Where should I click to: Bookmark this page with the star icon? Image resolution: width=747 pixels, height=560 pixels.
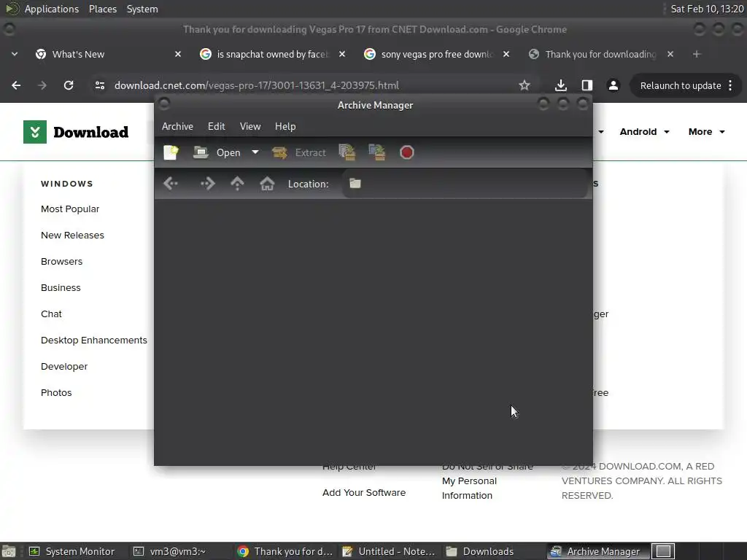pyautogui.click(x=525, y=85)
